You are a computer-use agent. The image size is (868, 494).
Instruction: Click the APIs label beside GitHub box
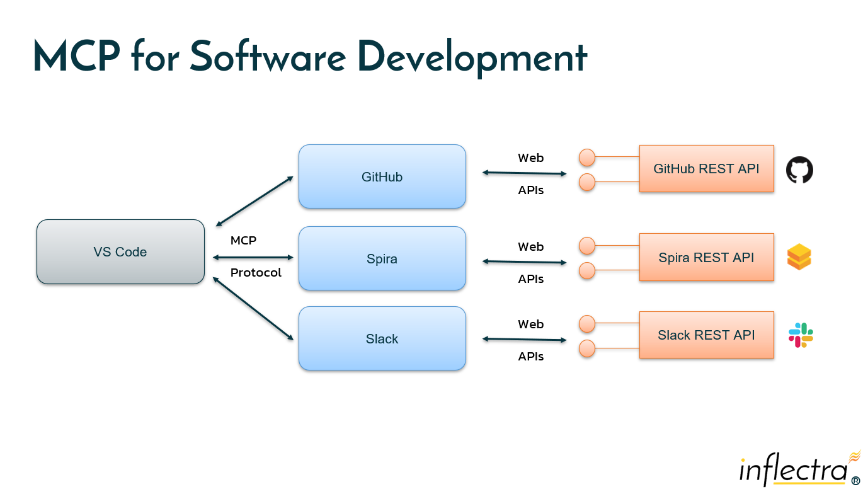coord(530,190)
